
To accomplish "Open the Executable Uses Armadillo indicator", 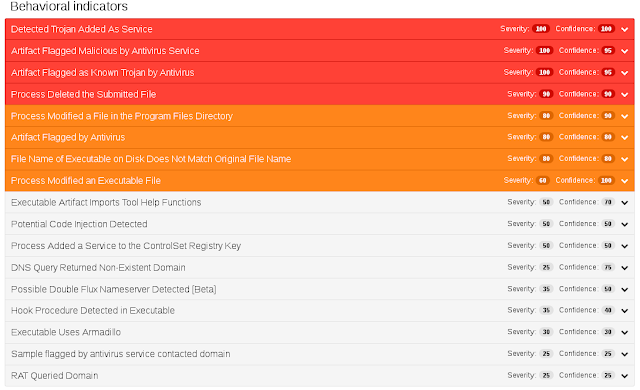I will [320, 332].
